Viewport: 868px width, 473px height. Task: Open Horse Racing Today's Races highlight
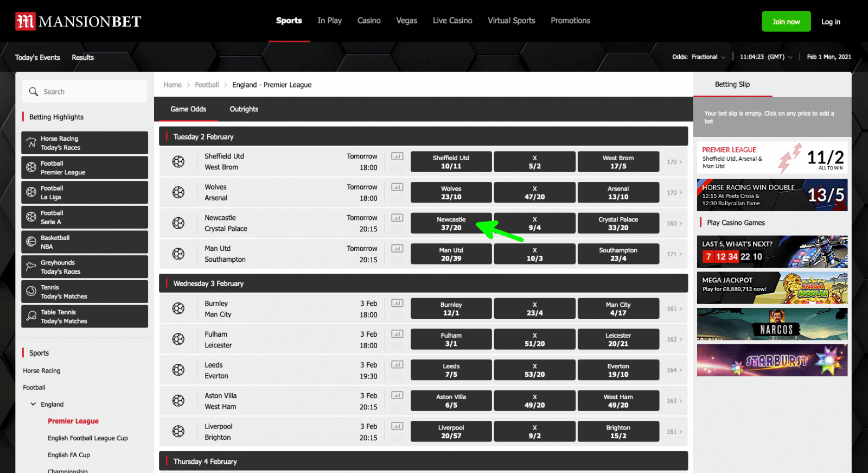85,143
